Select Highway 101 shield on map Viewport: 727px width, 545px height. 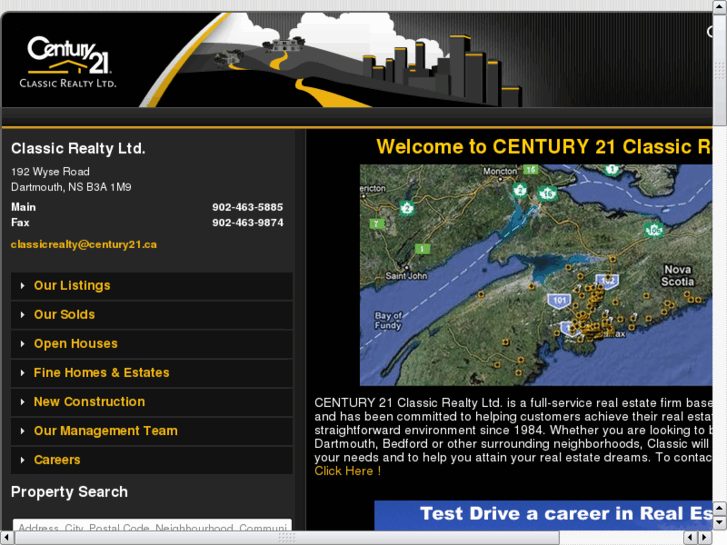pyautogui.click(x=560, y=301)
